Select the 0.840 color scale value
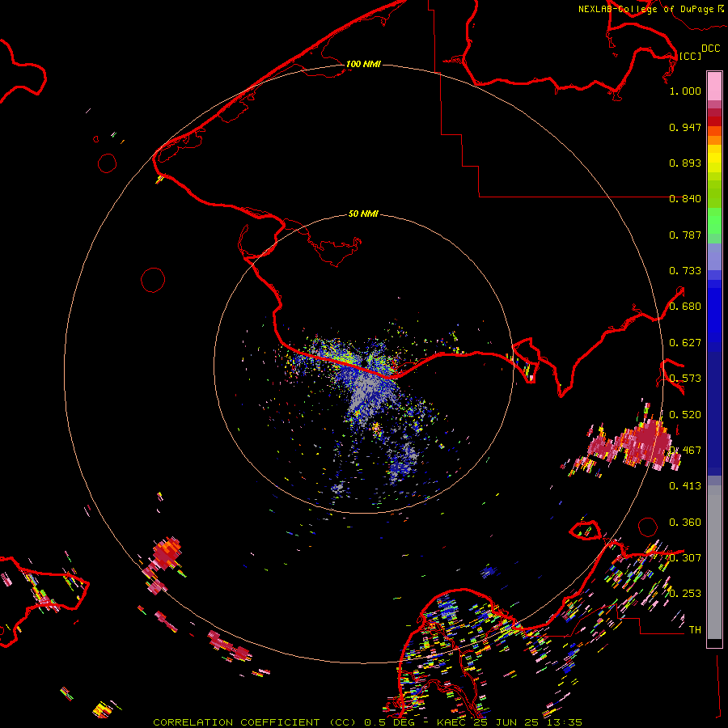 pos(685,199)
